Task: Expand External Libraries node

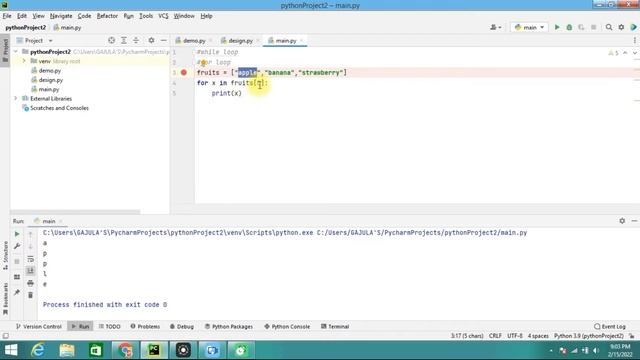Action: [16, 98]
